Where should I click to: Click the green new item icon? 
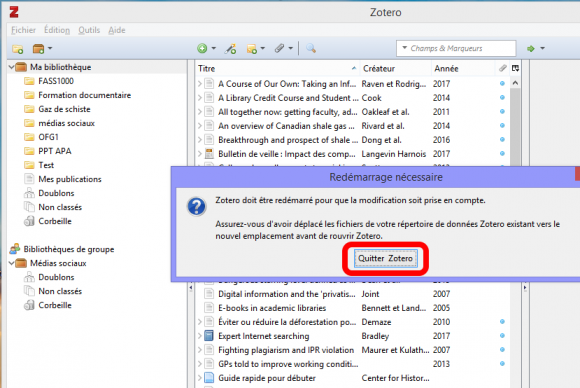pos(202,48)
